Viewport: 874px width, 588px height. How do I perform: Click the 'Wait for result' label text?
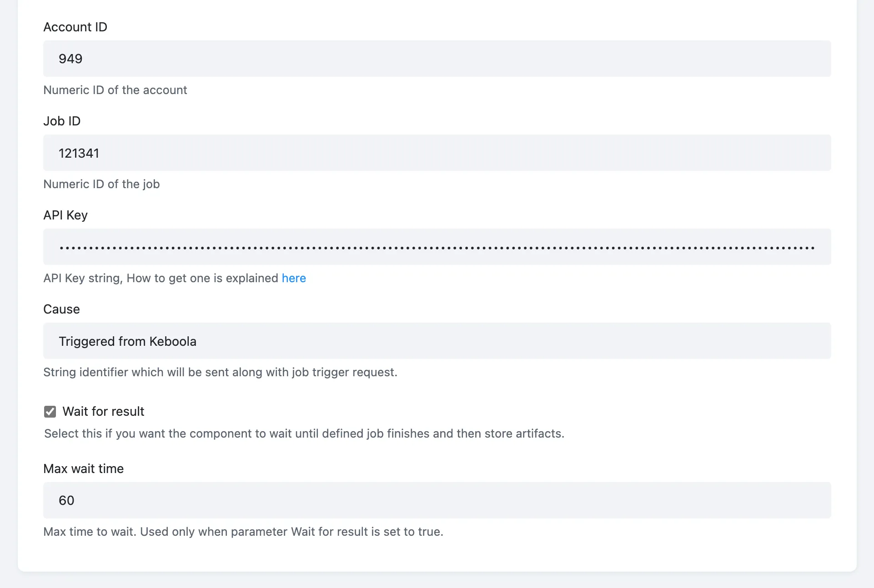(103, 411)
